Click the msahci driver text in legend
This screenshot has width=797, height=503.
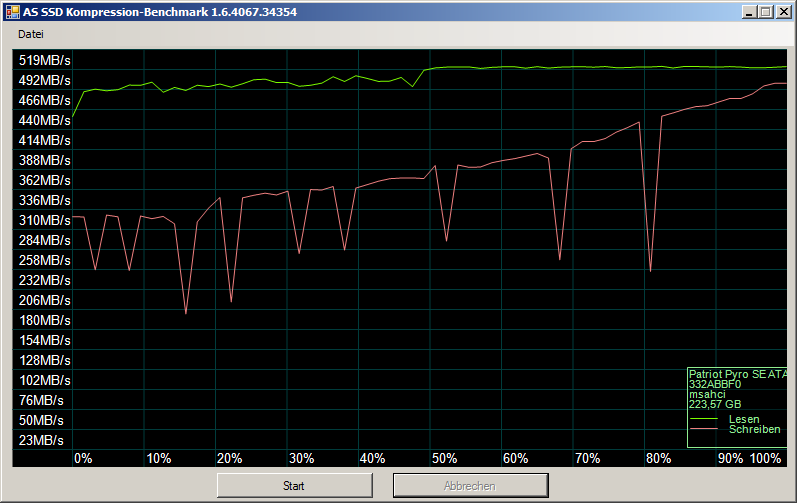707,394
